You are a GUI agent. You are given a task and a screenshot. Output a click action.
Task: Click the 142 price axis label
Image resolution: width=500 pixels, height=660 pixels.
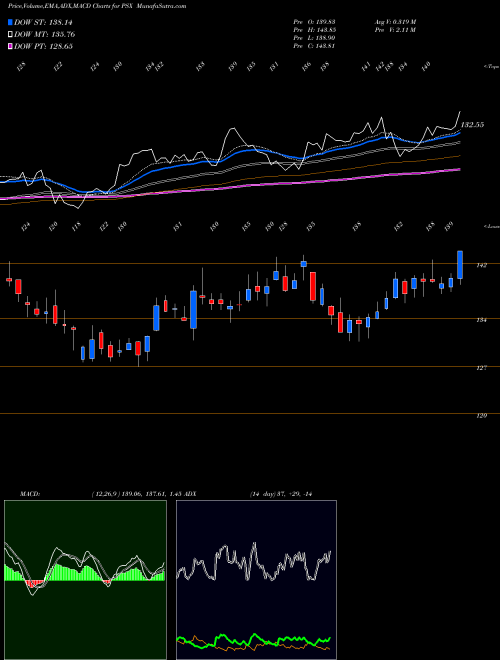pyautogui.click(x=481, y=265)
